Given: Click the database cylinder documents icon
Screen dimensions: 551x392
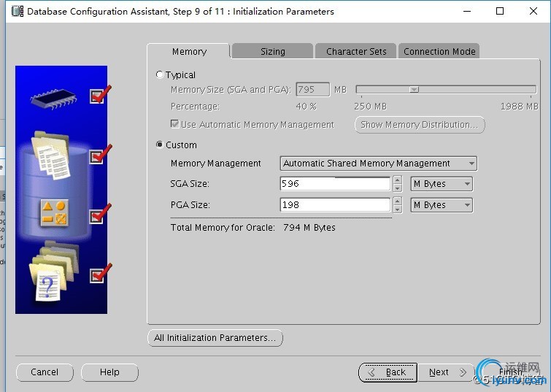Looking at the screenshot, I should tap(50, 155).
